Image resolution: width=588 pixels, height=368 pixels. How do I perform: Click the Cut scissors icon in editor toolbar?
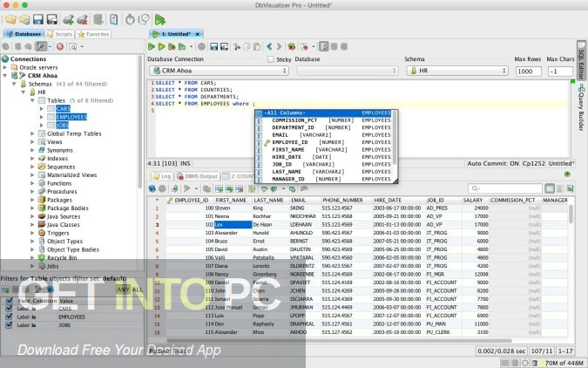click(237, 46)
